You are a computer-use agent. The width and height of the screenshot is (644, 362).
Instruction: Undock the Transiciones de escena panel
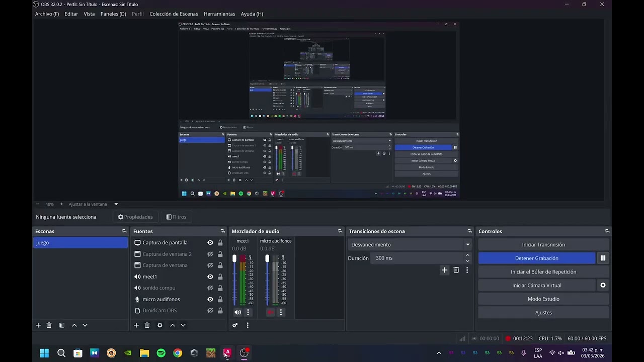(469, 231)
